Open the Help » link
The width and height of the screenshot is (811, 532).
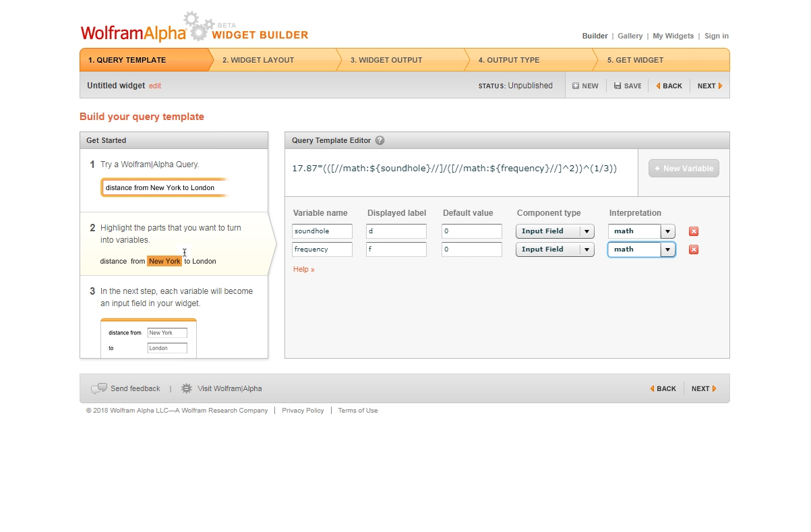click(304, 269)
